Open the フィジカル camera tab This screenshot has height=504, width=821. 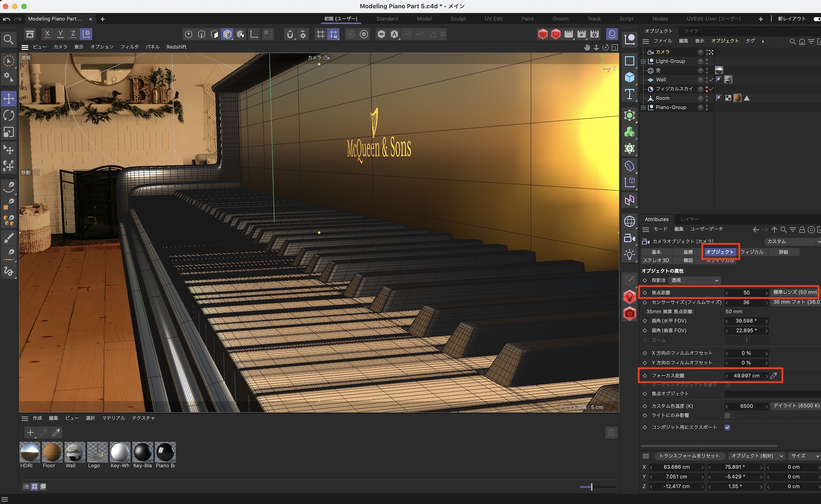coord(752,252)
